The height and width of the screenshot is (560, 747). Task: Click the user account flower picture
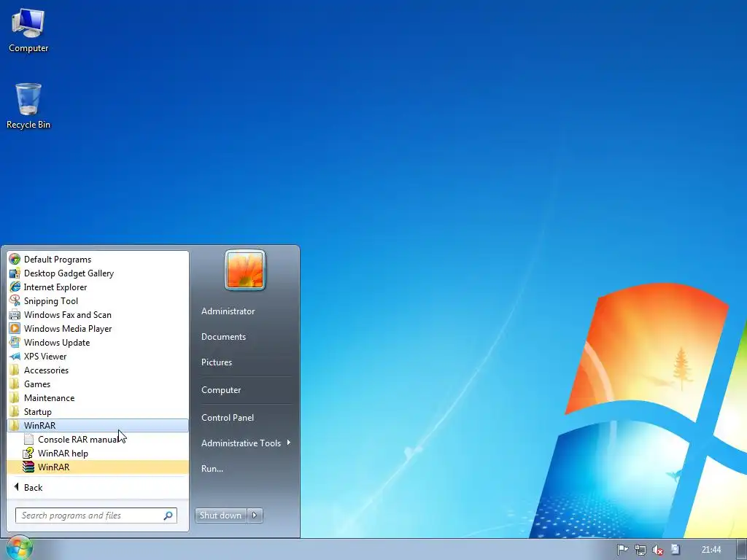pyautogui.click(x=245, y=270)
